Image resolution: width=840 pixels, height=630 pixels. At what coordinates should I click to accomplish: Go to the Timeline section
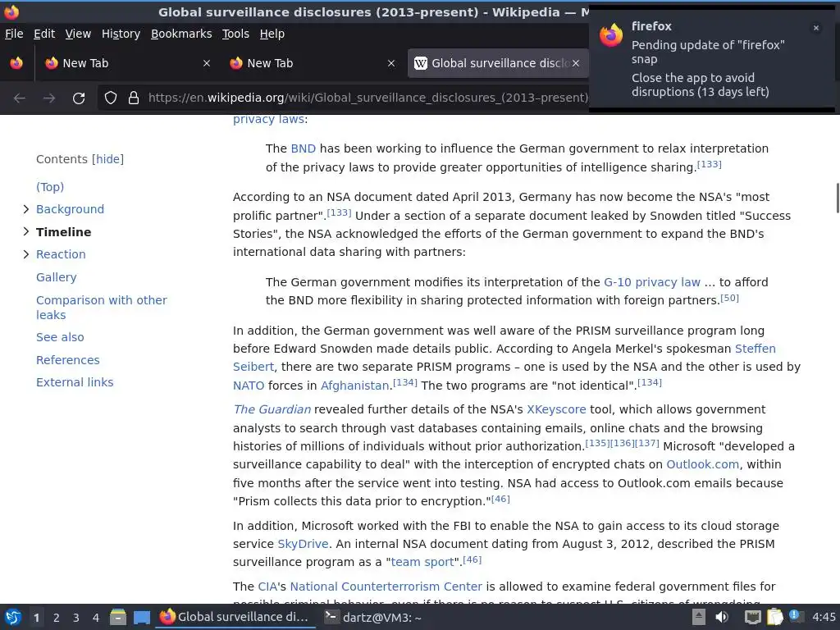pyautogui.click(x=64, y=232)
